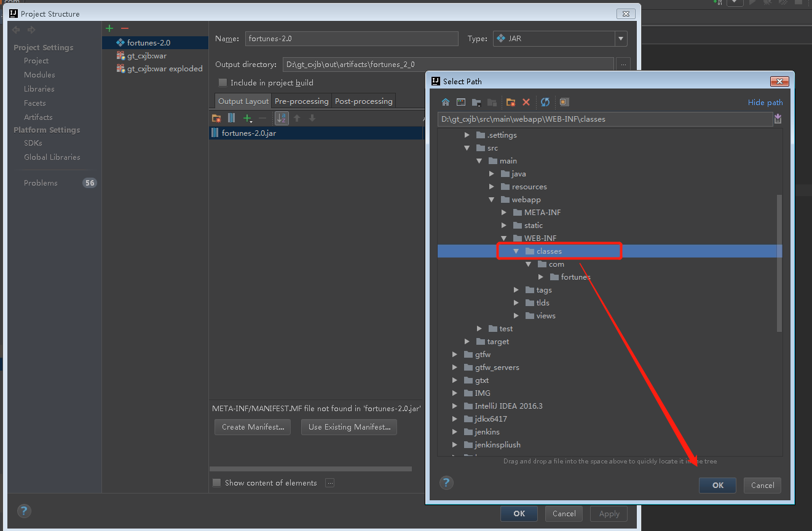Click the New Folder icon in Select Path toolbar
The width and height of the screenshot is (812, 531).
tap(510, 102)
